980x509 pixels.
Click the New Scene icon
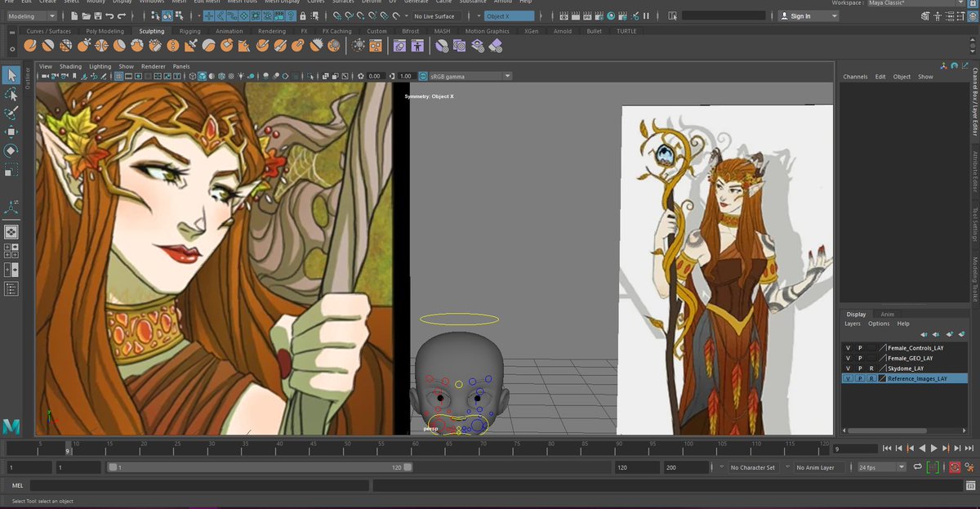(74, 16)
